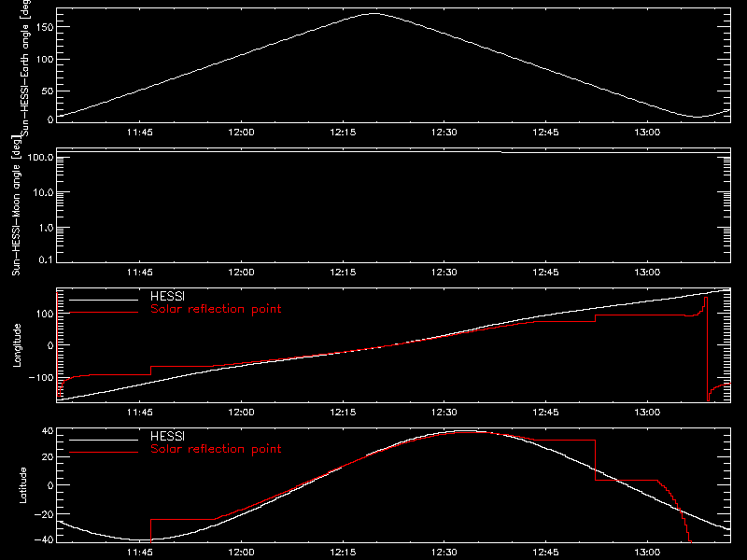747x560 pixels.
Task: Click 10.0 tick label on Moon angle axis
Action: (x=43, y=192)
